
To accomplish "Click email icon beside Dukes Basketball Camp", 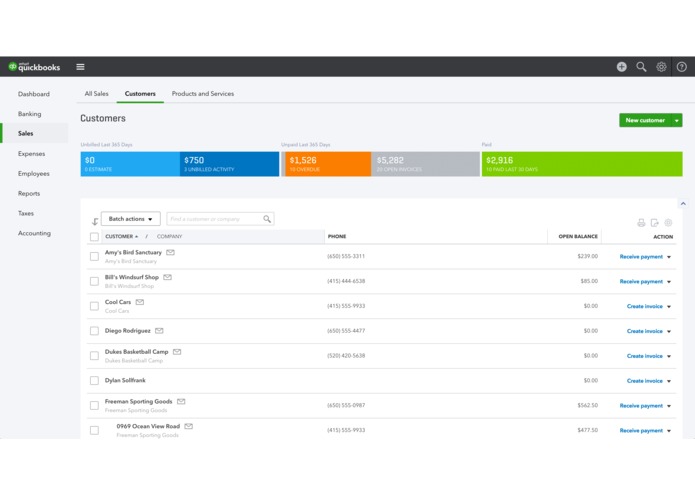I will [x=177, y=352].
